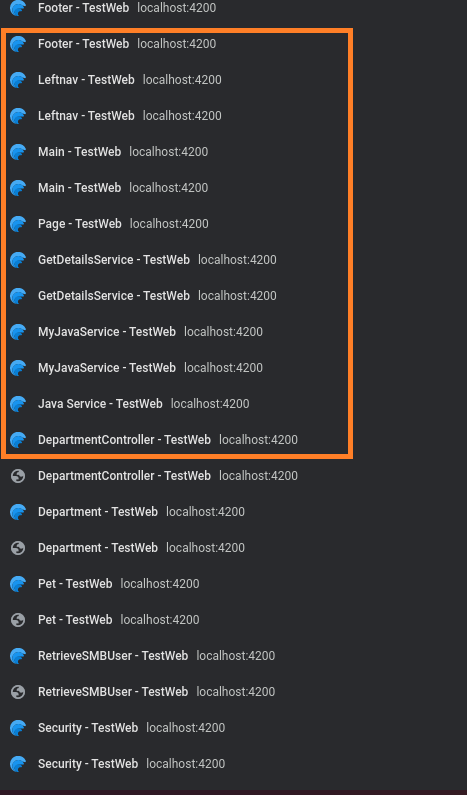Image resolution: width=467 pixels, height=795 pixels.
Task: Click the blue icon beside RetrieveSMBUser - TestWeb
Action: [x=18, y=656]
